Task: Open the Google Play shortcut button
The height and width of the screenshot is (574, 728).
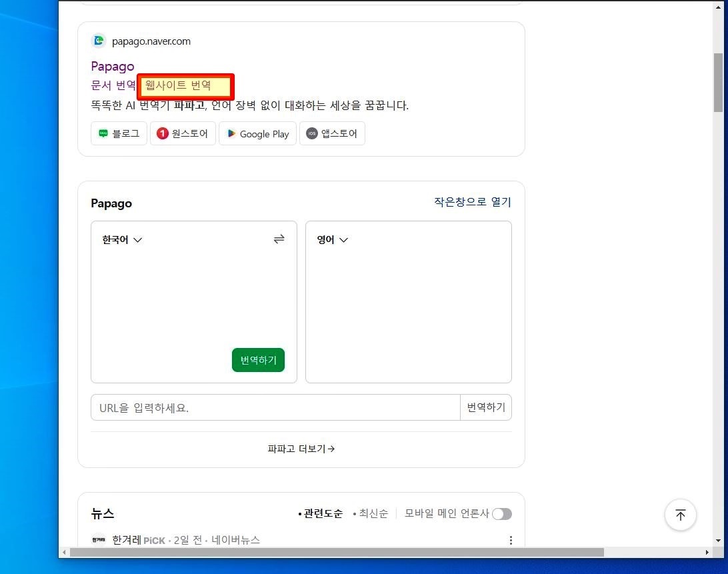Action: tap(258, 133)
